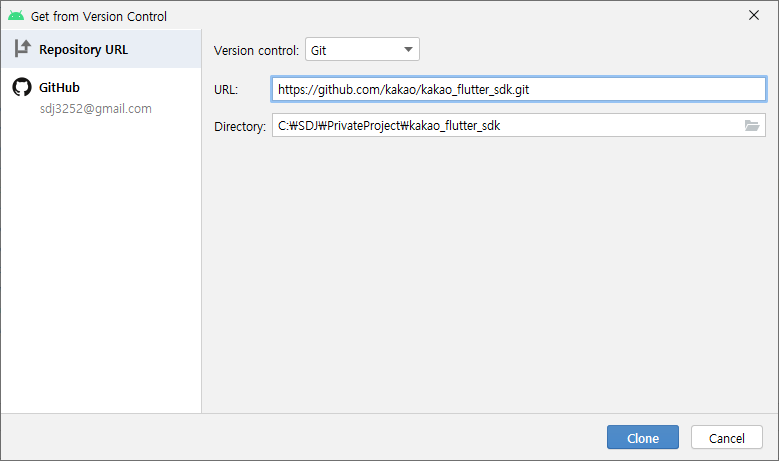Click the blue Clone button
The image size is (779, 461).
point(642,438)
